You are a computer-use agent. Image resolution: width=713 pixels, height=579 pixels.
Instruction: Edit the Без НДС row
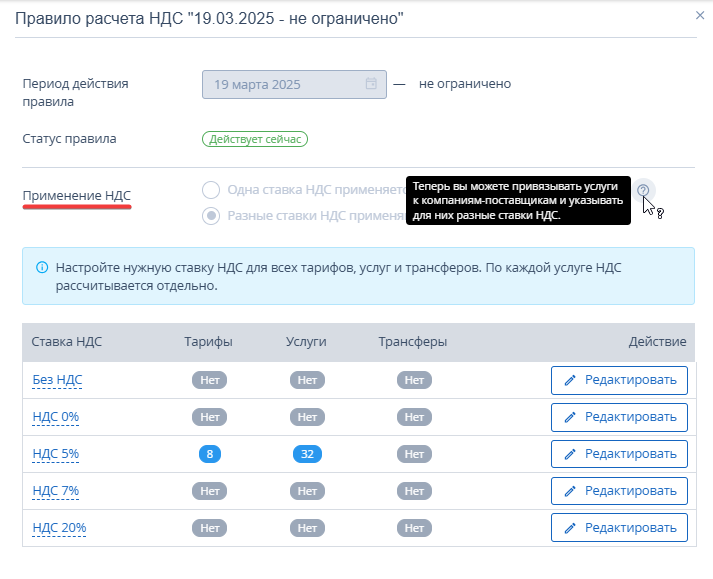(619, 380)
